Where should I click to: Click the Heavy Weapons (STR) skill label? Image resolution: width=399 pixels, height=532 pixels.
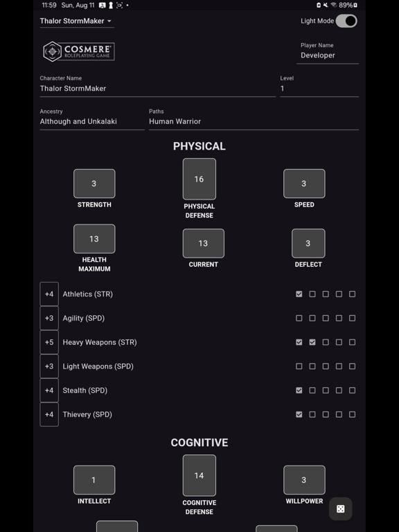coord(100,342)
